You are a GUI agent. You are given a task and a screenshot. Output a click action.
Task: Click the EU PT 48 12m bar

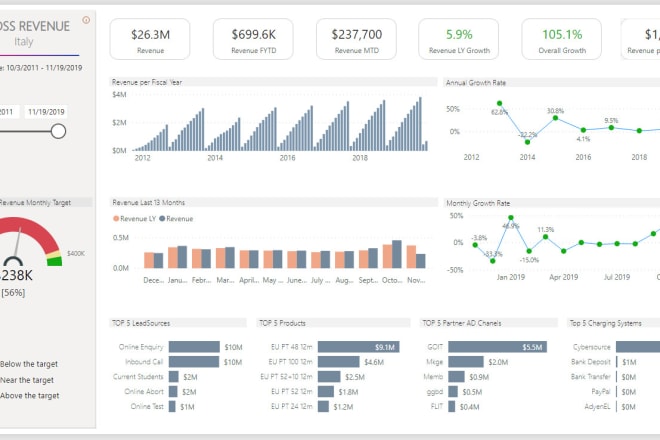click(359, 347)
